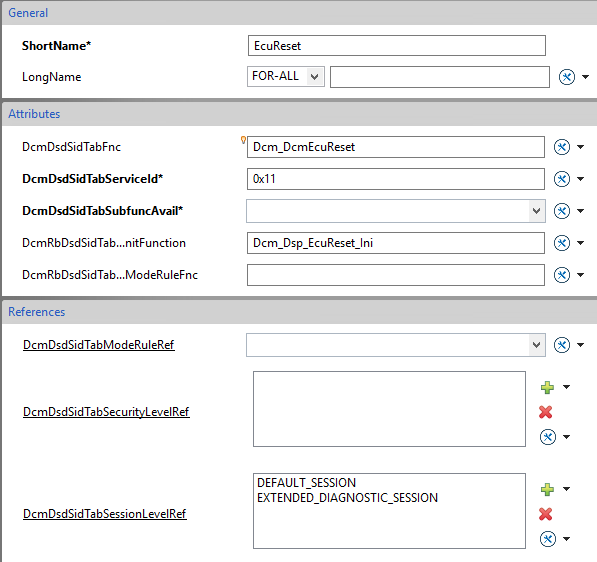Follow the DcmDsdSidTabSecurityLevelRef link

tap(106, 412)
